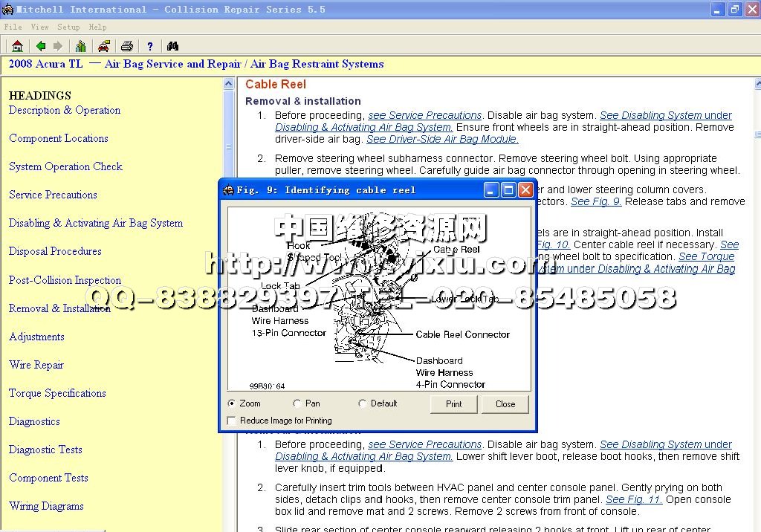The height and width of the screenshot is (532, 761).
Task: Go to Torque Specifications heading
Action: (57, 393)
